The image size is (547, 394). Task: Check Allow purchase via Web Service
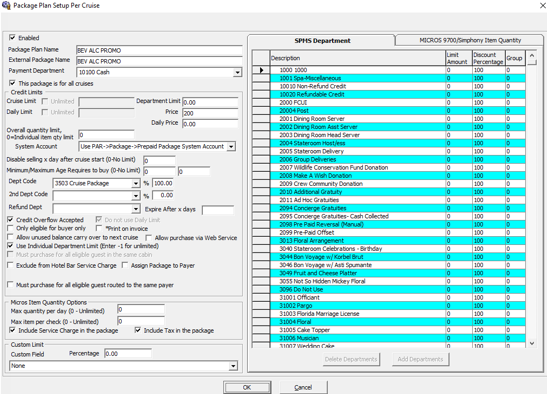tap(149, 237)
